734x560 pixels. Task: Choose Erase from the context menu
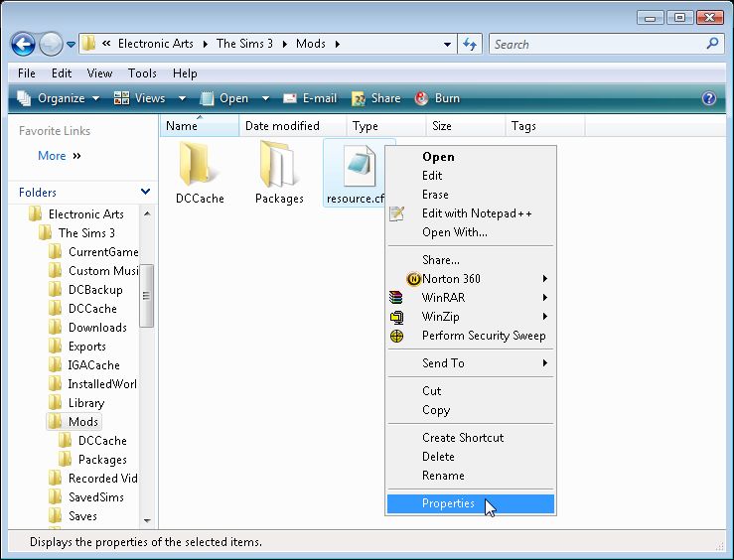click(471, 195)
